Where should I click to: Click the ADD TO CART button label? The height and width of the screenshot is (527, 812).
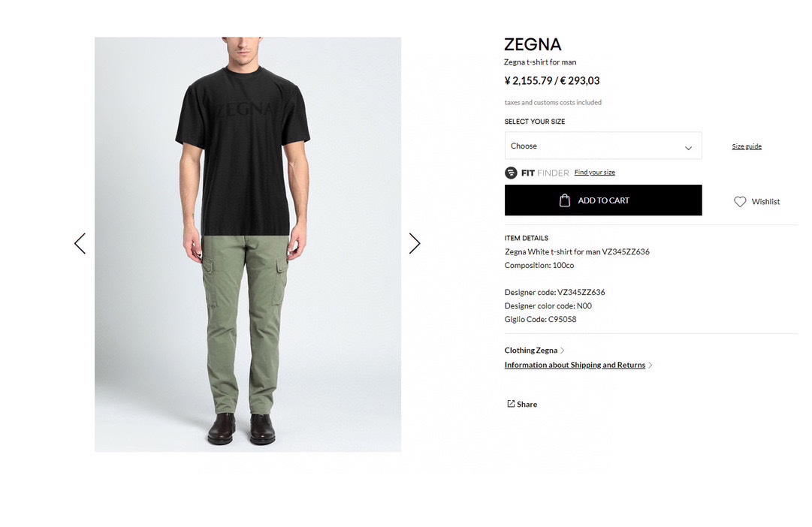tap(603, 200)
